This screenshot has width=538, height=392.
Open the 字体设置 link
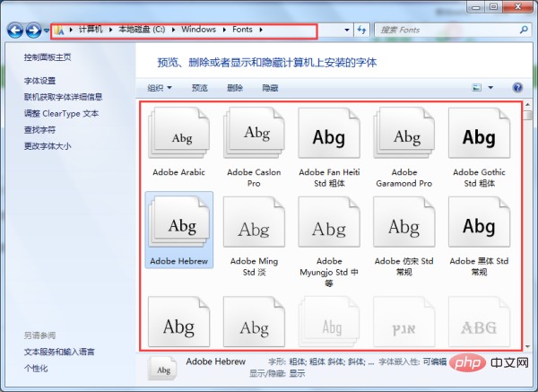pyautogui.click(x=40, y=81)
